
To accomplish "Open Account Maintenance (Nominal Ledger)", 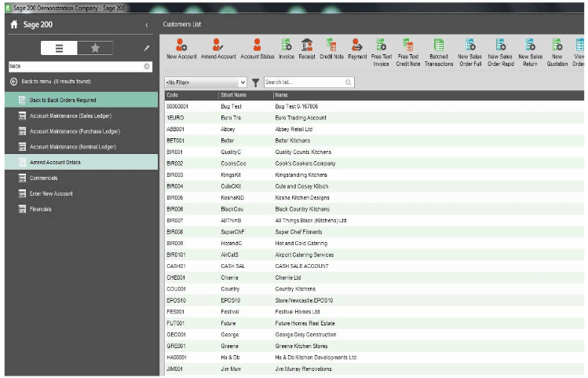I will (x=82, y=147).
